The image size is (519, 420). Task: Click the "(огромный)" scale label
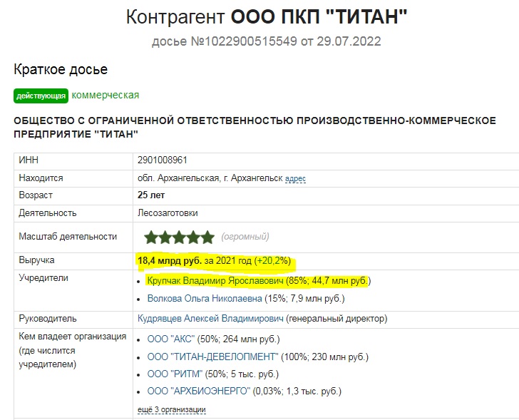[245, 237]
